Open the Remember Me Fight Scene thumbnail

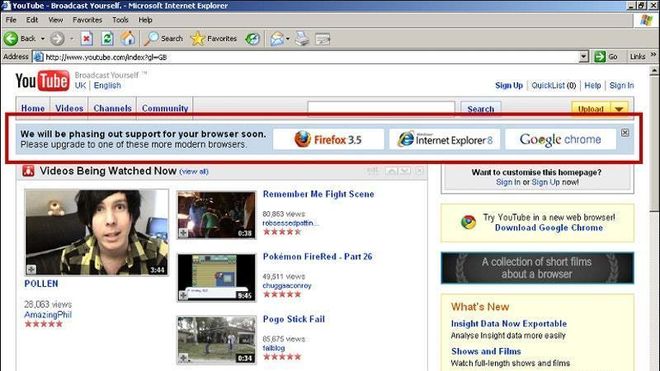216,215
